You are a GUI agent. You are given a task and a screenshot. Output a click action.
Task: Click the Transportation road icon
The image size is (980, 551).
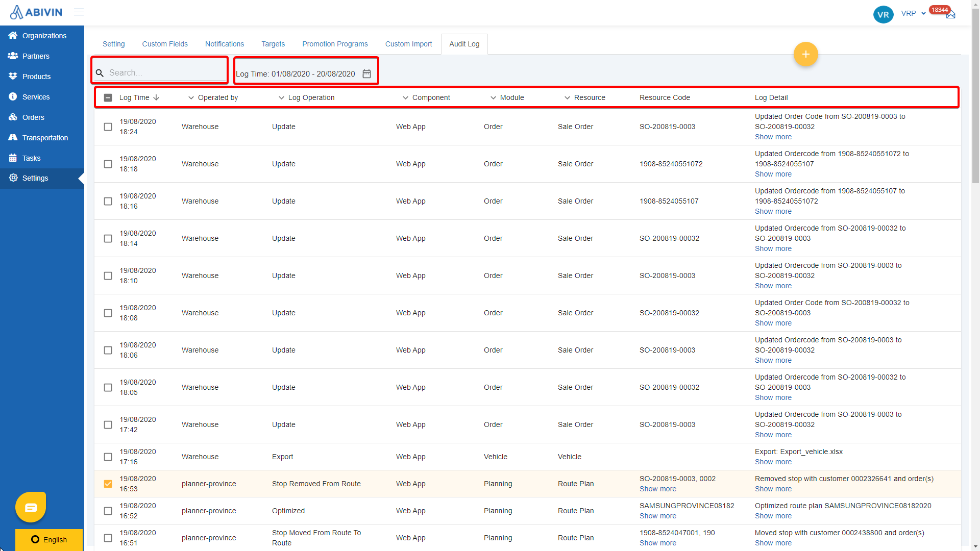[x=13, y=137]
